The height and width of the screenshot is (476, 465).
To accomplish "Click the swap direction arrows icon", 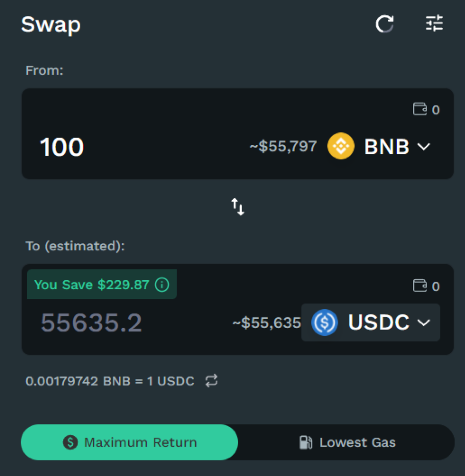I will pos(238,206).
